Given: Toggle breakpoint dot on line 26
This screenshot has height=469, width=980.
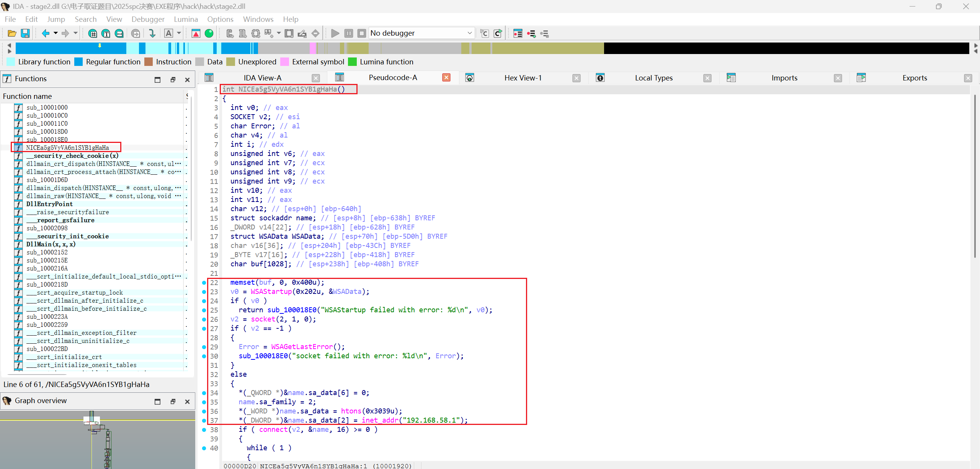Looking at the screenshot, I should pyautogui.click(x=204, y=319).
